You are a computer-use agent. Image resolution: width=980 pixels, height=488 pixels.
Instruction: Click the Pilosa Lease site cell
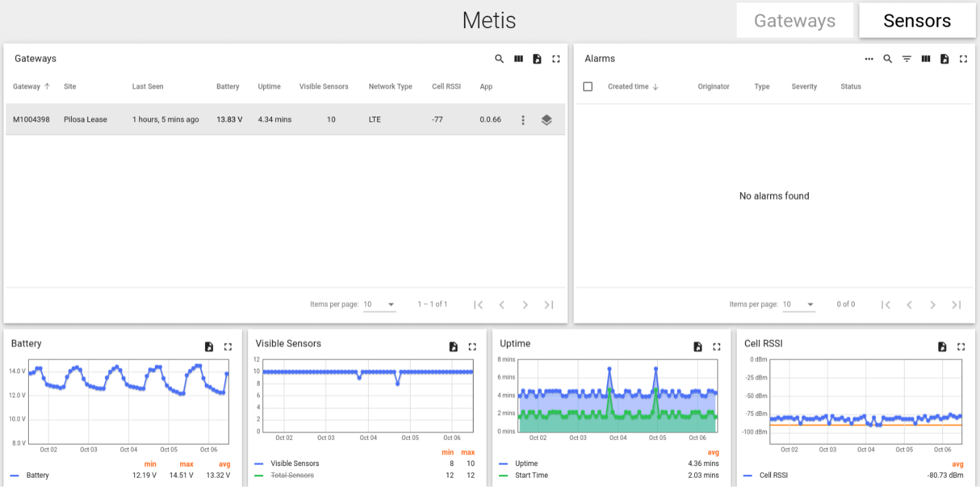[x=86, y=120]
